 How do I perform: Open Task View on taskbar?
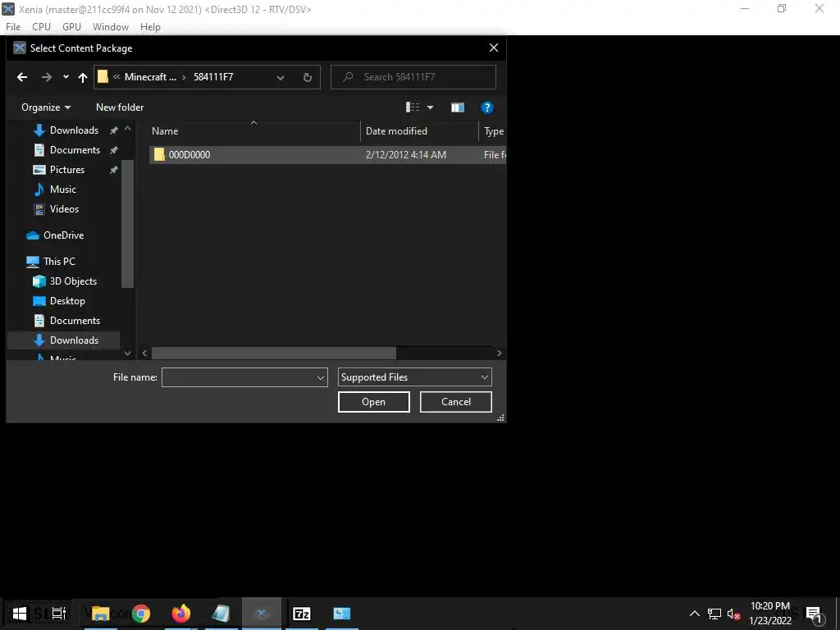coord(59,614)
